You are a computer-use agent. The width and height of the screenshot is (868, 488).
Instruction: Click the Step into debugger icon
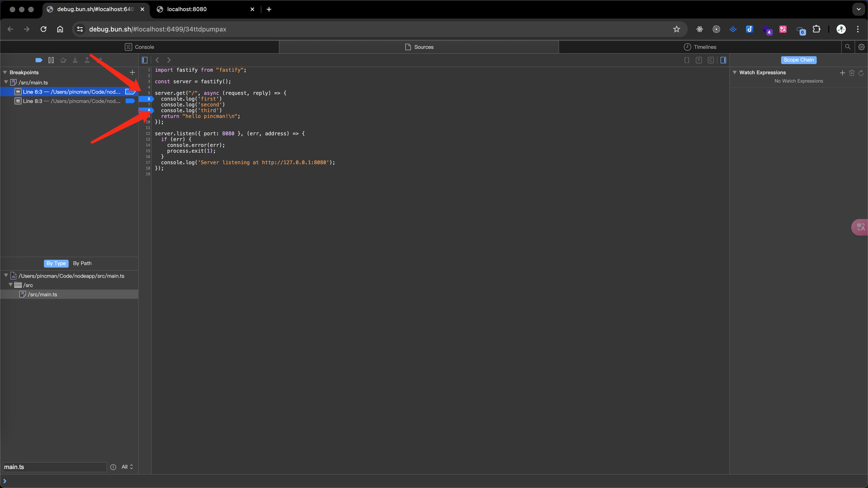(75, 60)
